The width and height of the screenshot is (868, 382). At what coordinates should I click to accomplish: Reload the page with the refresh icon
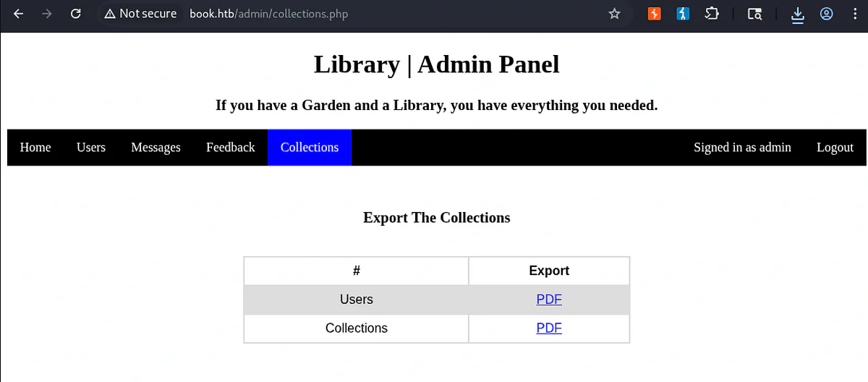(75, 14)
